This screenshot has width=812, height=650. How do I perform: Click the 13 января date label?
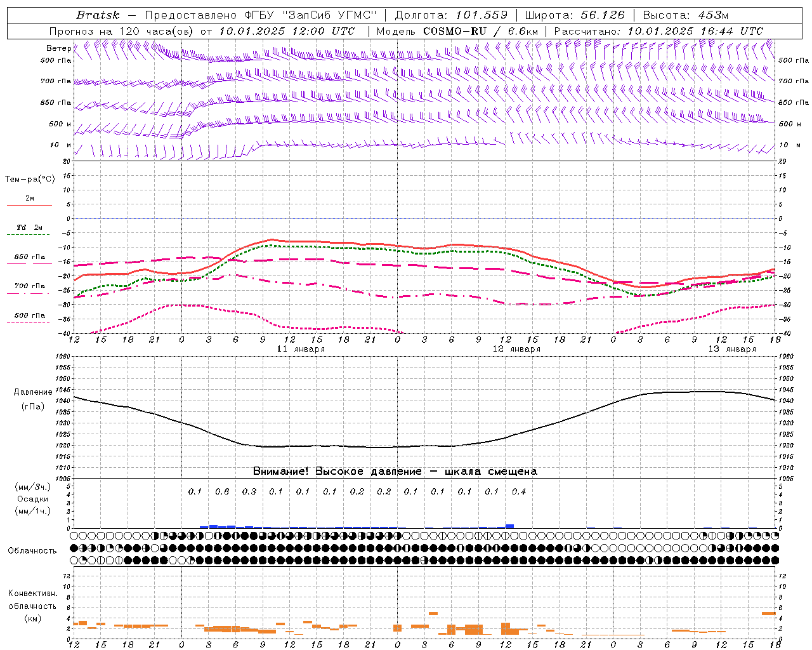pos(732,349)
